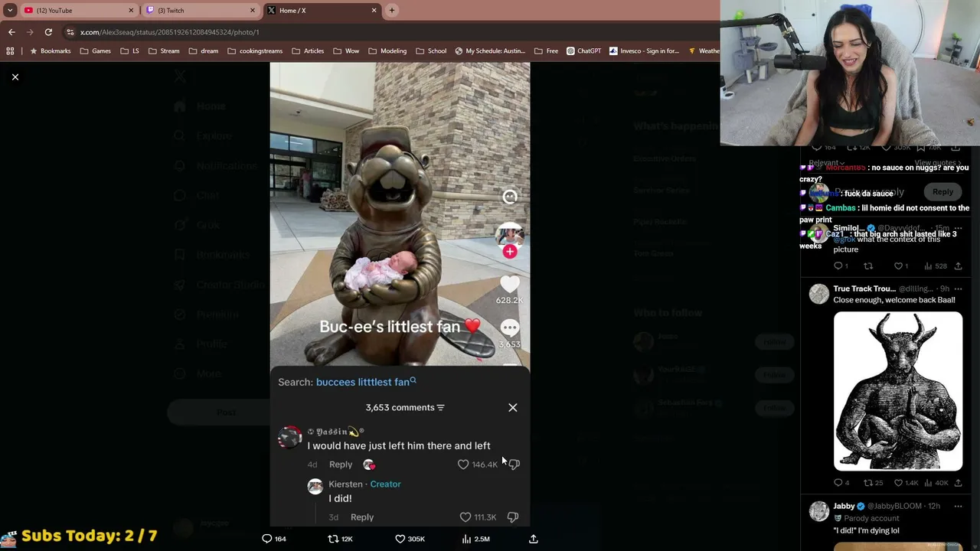The image size is (980, 551).
Task: Open True Track's profile avatar
Action: [x=818, y=294]
